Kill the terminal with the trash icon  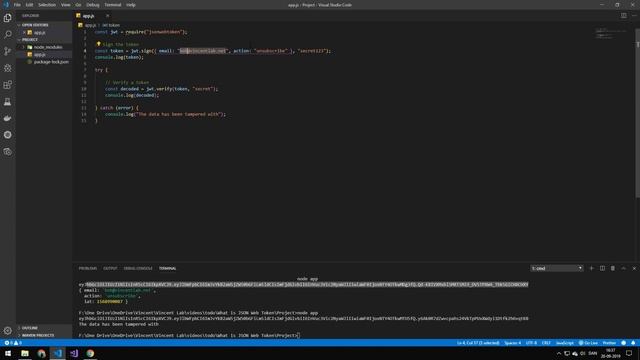[x=613, y=268]
